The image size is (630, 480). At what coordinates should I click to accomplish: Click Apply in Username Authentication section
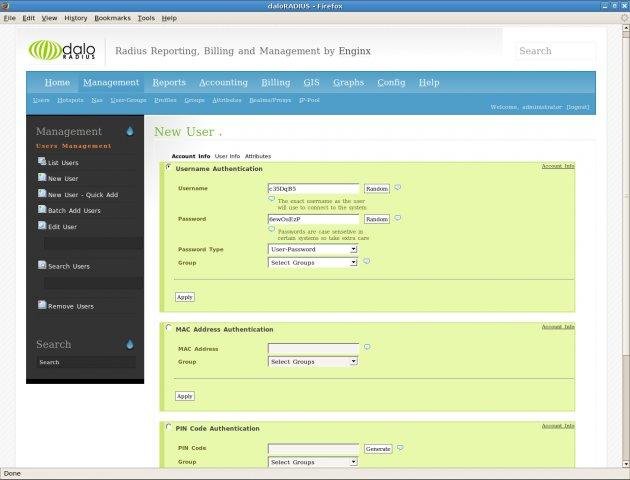[185, 297]
